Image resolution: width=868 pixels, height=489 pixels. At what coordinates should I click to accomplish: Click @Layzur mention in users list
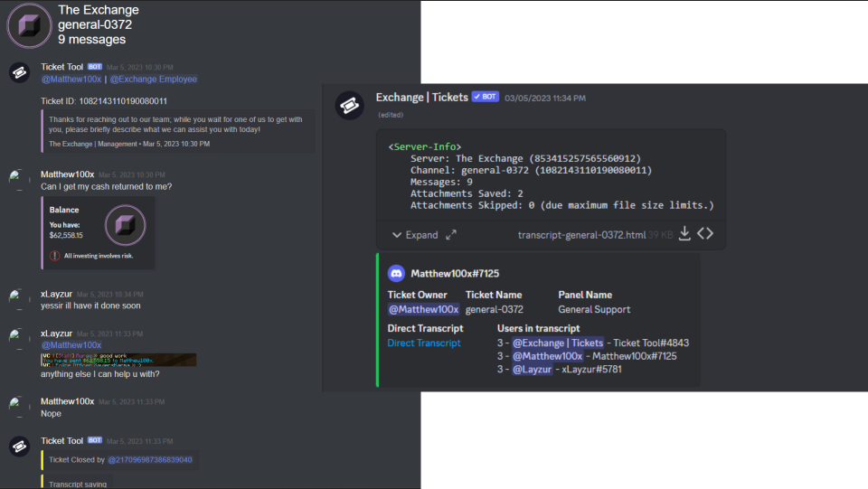pos(532,369)
